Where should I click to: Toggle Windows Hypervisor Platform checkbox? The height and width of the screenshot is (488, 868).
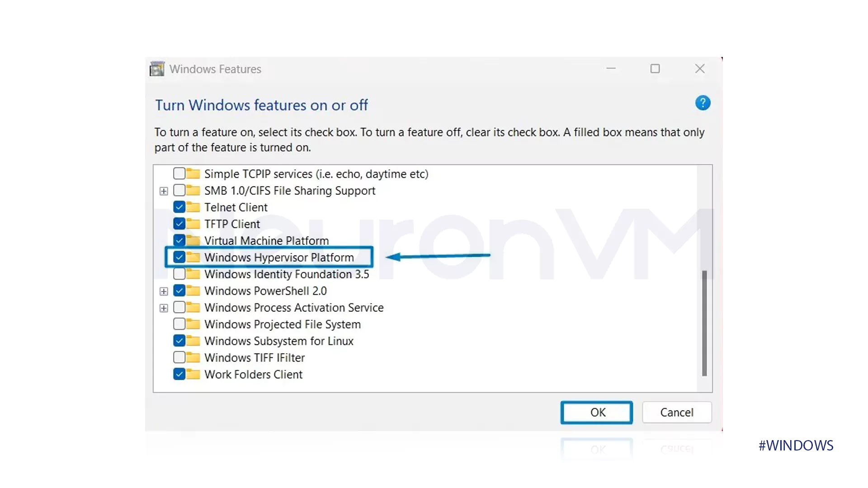[179, 257]
